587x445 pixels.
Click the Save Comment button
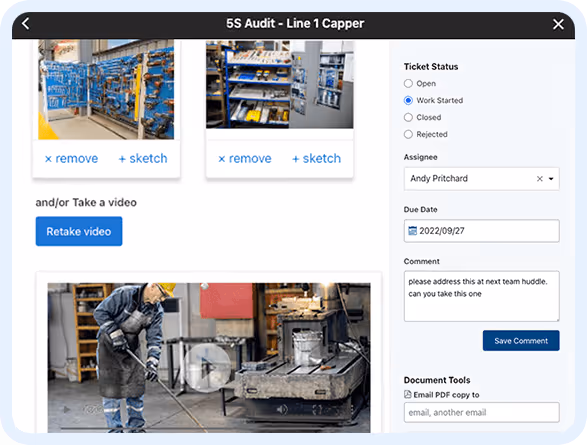521,341
